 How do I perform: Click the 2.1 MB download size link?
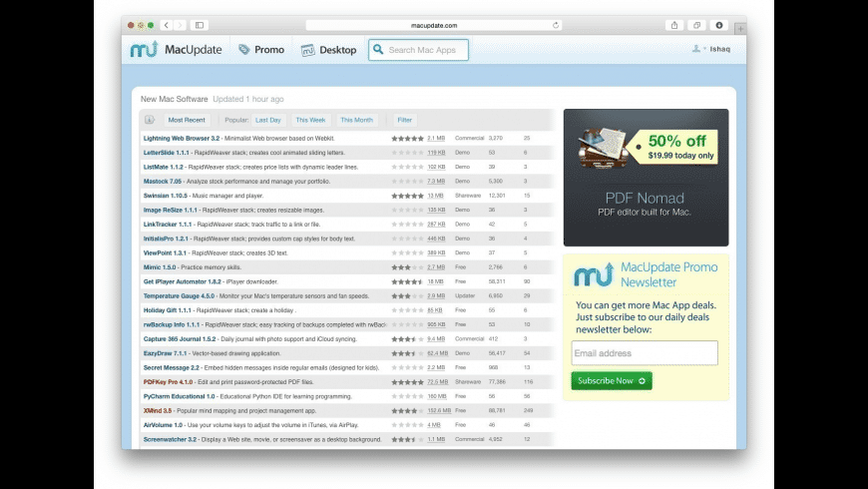436,139
